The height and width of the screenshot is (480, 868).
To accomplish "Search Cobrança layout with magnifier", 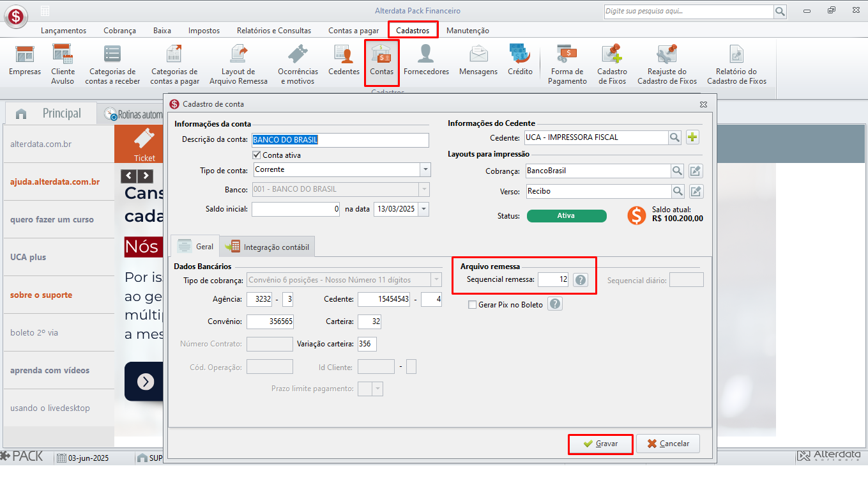I will tap(678, 171).
